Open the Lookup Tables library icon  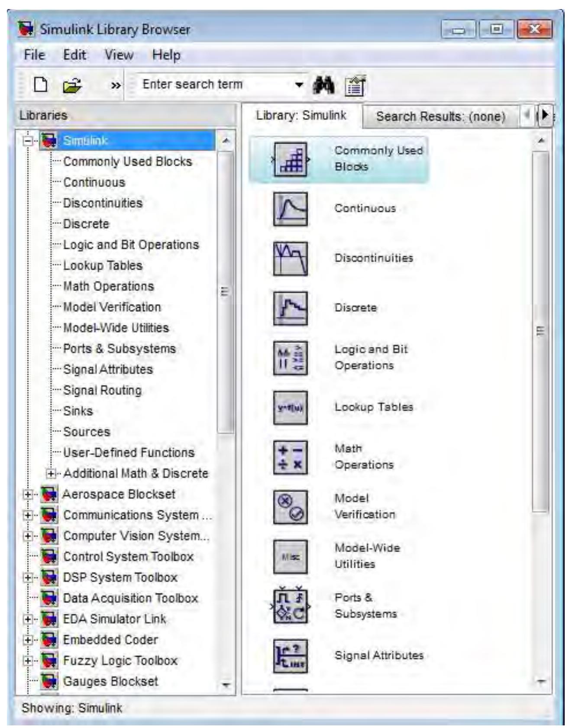coord(291,408)
